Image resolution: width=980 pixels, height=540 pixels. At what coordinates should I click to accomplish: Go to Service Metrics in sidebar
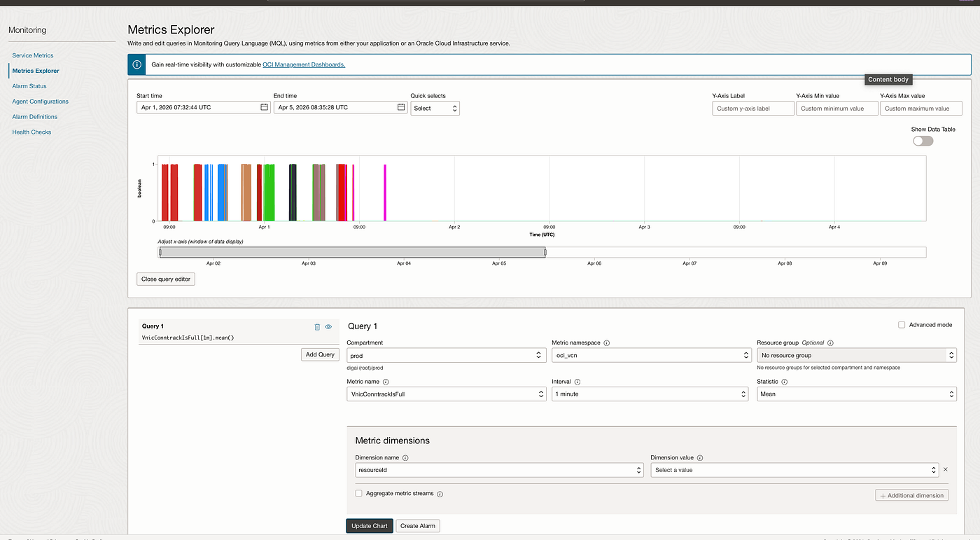pos(33,55)
